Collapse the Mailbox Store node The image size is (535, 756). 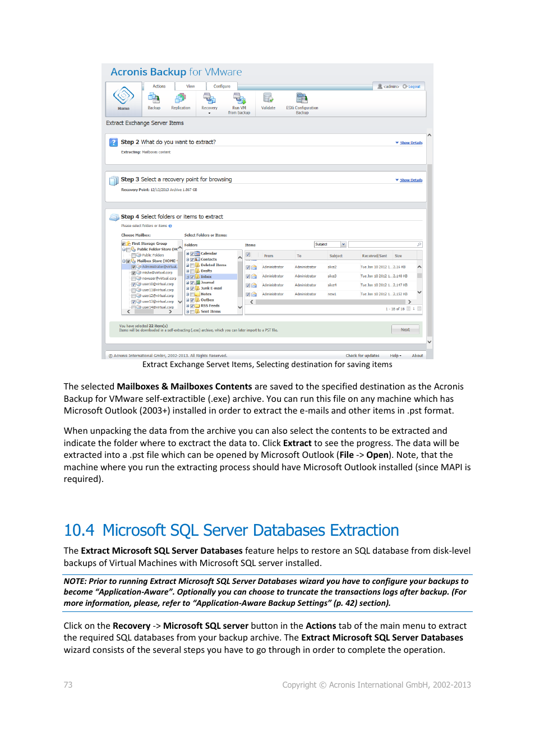124,261
